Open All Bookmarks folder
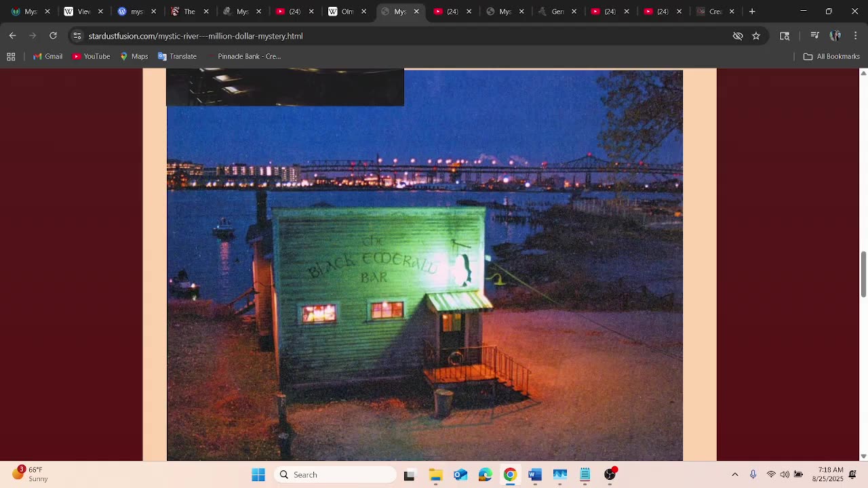This screenshot has width=868, height=488. point(831,56)
